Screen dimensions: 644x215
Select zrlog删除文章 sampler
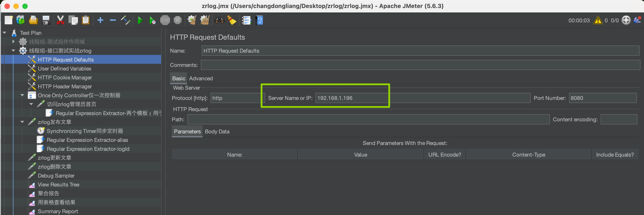[54, 167]
